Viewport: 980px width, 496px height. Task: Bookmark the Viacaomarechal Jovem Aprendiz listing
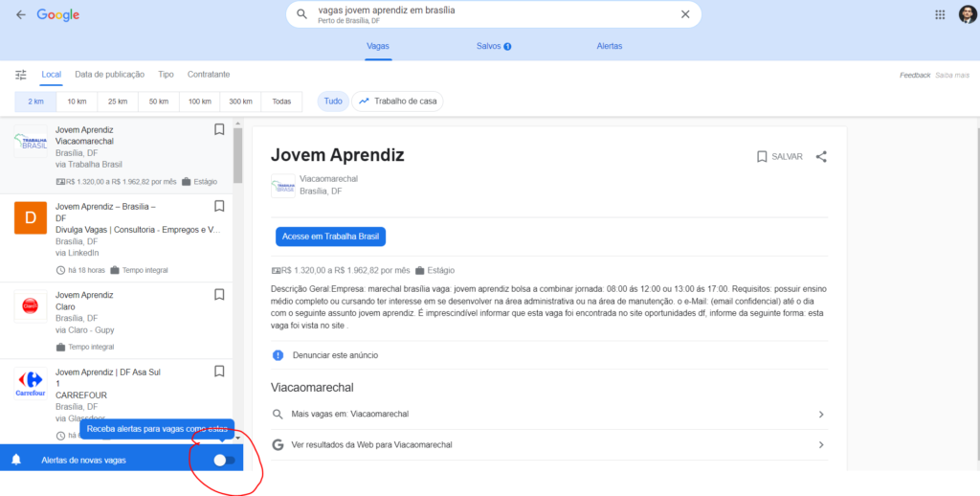click(219, 129)
